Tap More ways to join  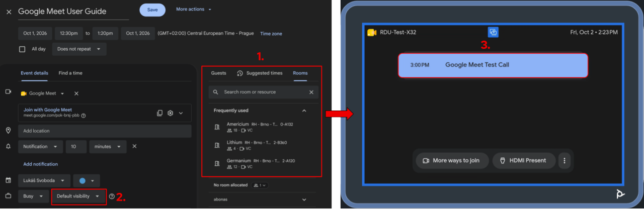[452, 161]
